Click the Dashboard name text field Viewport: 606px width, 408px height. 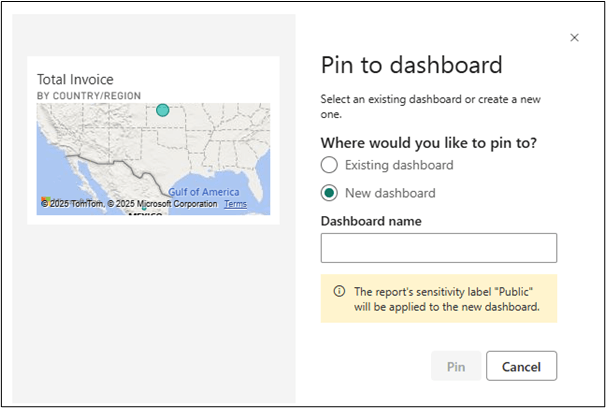point(438,248)
